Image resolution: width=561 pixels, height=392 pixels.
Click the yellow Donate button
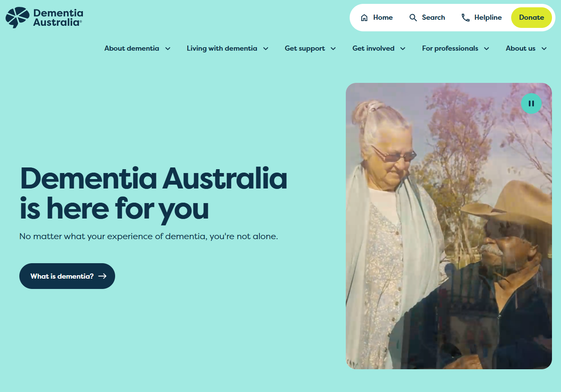(531, 18)
